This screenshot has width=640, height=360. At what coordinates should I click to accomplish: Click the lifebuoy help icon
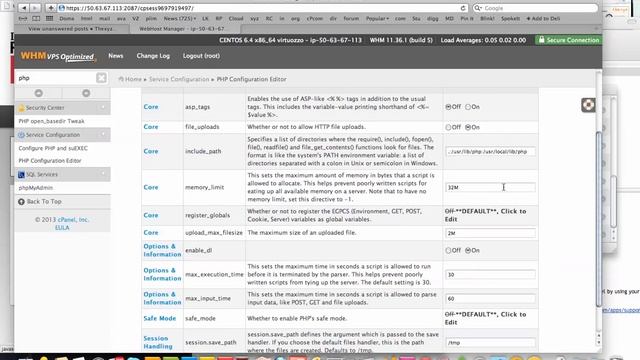588,105
